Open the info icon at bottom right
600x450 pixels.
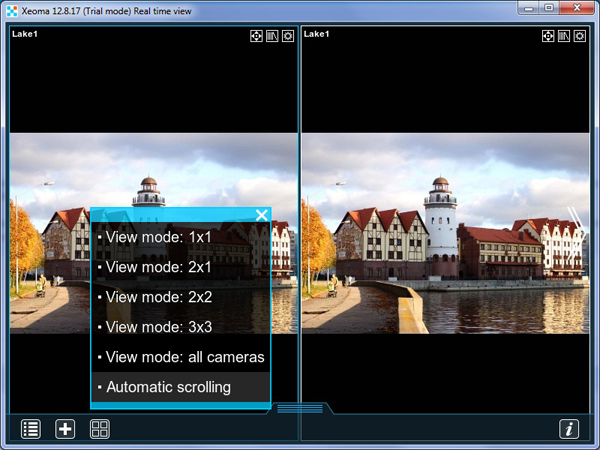[x=569, y=429]
